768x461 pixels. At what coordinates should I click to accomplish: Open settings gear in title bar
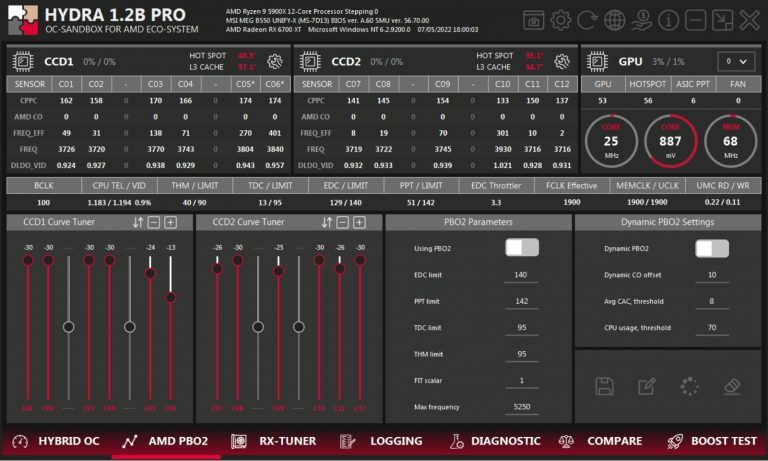[x=560, y=21]
